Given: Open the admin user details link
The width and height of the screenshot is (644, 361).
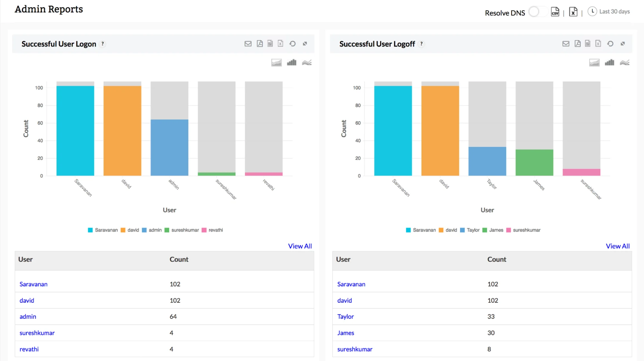Looking at the screenshot, I should point(28,317).
